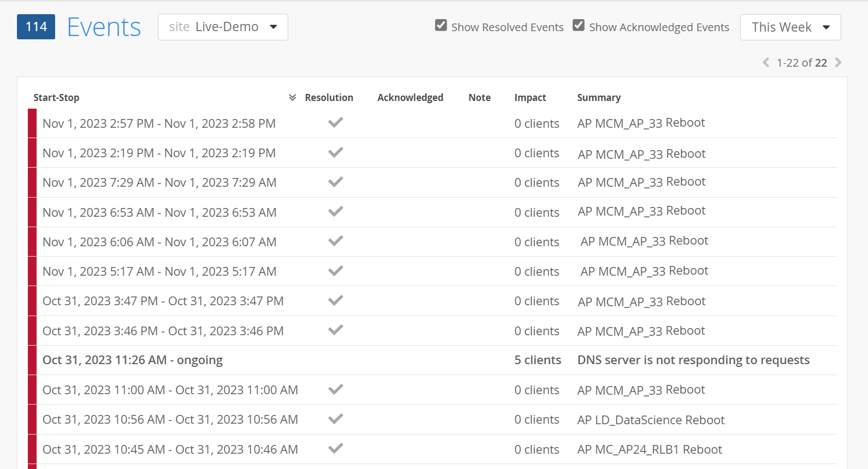The image size is (868, 469).
Task: Click the resolved checkmark for Oct 31 3:47 PM event
Action: click(335, 300)
